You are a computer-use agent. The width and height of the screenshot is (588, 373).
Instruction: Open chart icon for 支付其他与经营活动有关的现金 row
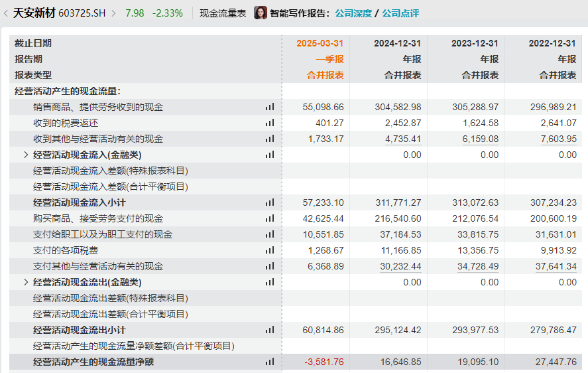coord(270,266)
